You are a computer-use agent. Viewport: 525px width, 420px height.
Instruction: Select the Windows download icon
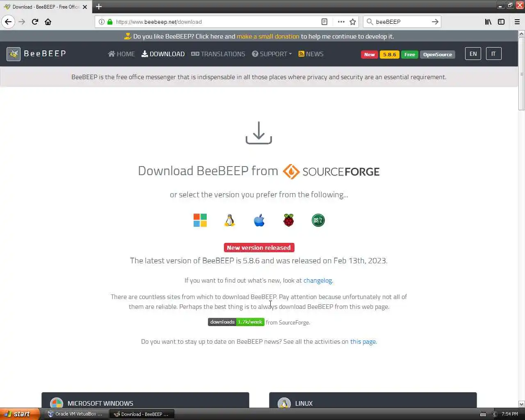[x=200, y=220]
